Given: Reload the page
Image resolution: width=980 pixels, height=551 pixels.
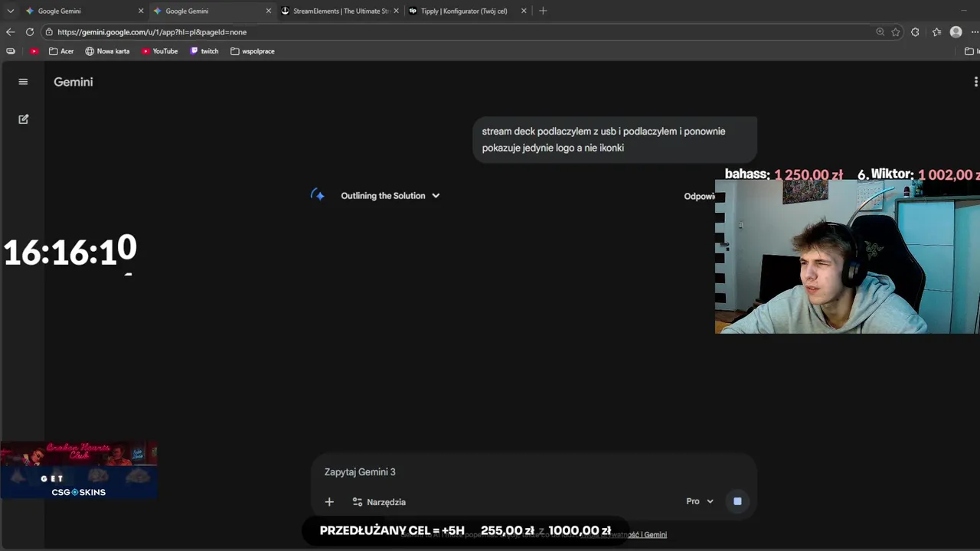Looking at the screenshot, I should click(30, 32).
